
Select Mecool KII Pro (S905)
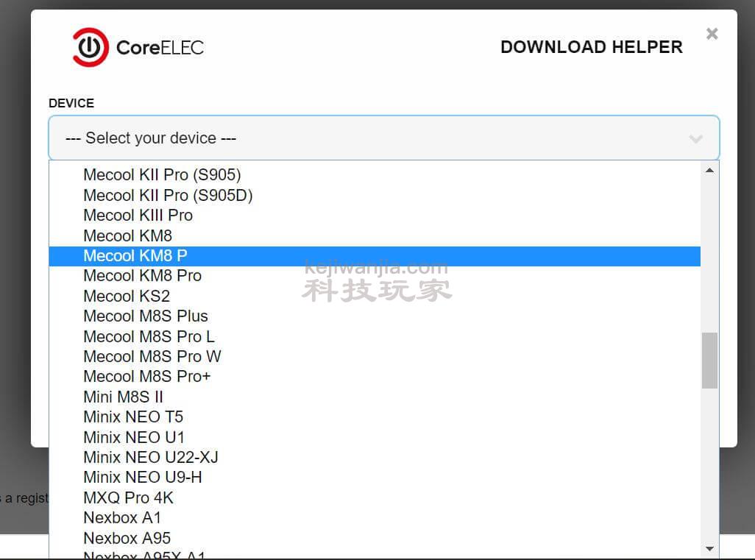[x=375, y=175]
